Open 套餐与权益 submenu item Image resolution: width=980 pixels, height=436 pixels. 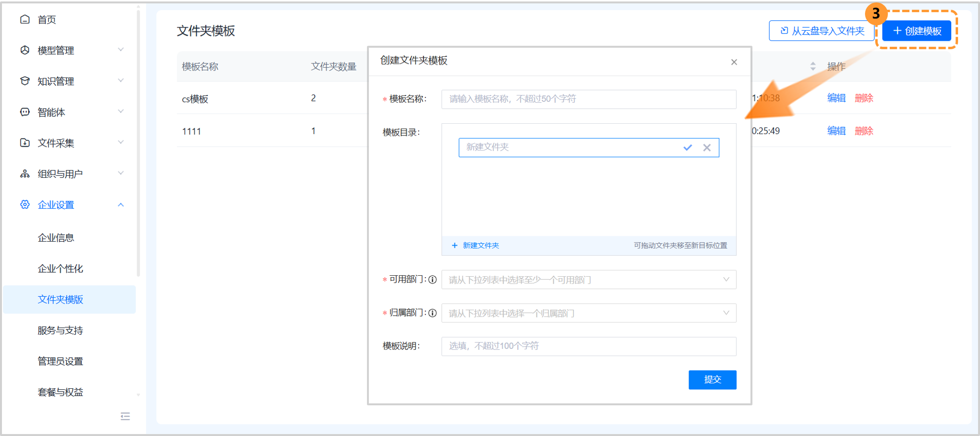coord(60,392)
